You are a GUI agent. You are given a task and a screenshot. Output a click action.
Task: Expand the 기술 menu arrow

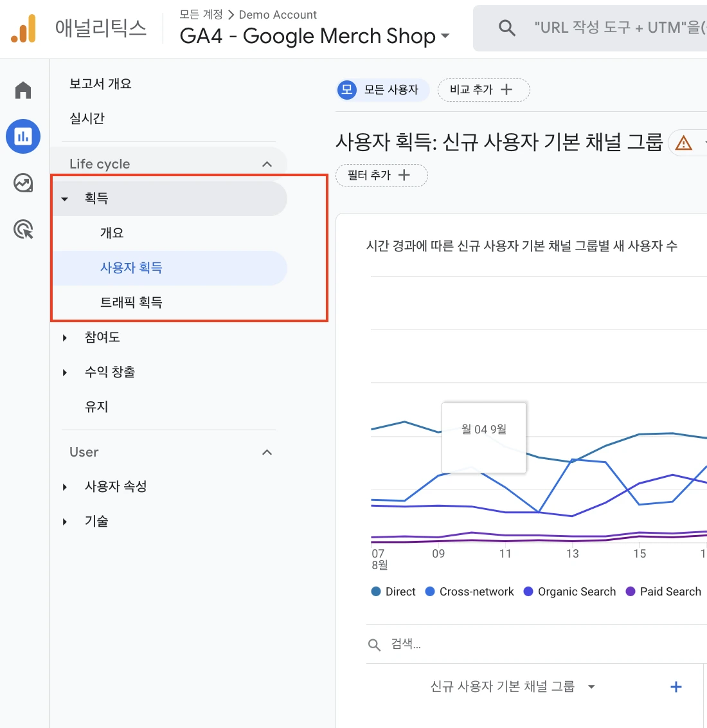[x=64, y=522]
